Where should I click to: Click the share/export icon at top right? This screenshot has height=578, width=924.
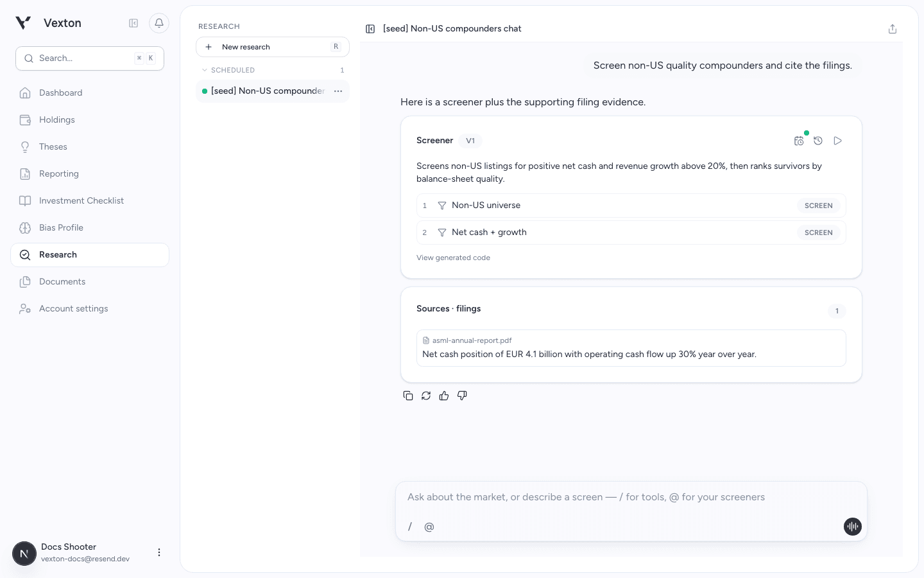[x=893, y=29]
